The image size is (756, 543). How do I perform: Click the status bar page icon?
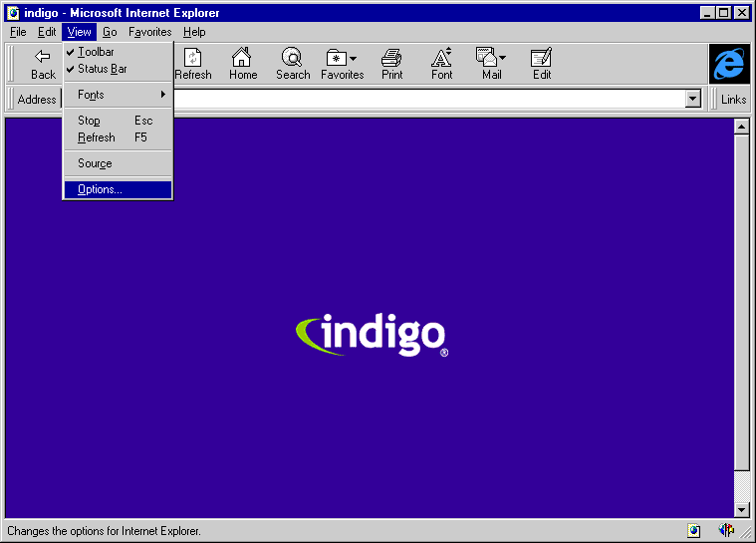pyautogui.click(x=694, y=531)
